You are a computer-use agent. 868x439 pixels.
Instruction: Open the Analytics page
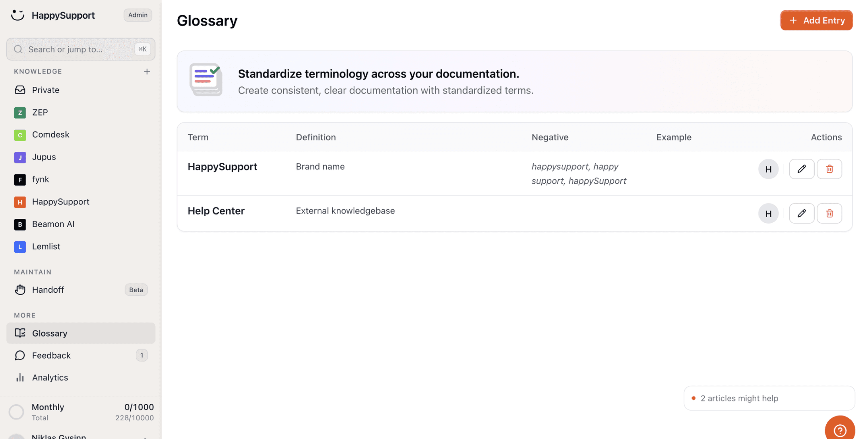pos(81,377)
